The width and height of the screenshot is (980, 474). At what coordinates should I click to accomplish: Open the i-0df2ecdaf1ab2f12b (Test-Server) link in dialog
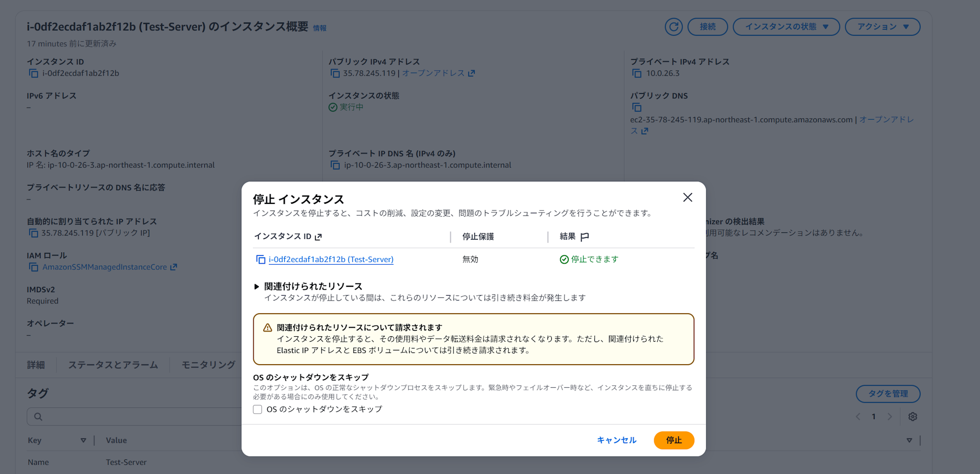pos(331,259)
